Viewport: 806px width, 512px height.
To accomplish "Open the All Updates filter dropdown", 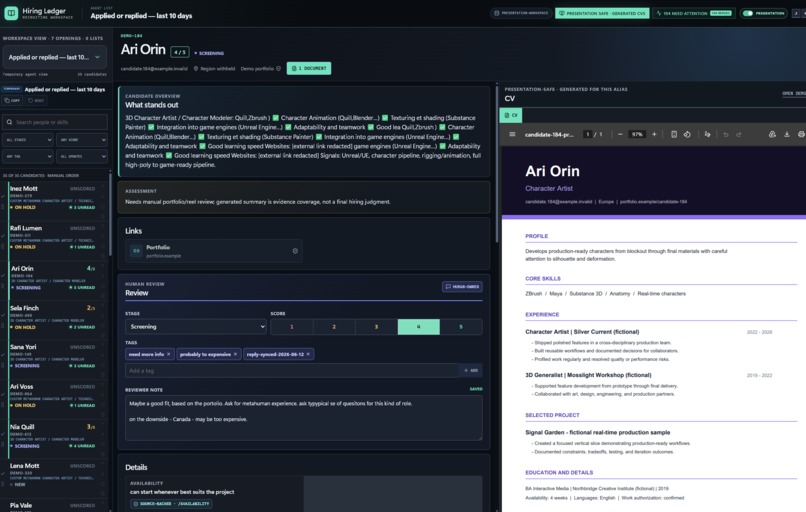I will (x=82, y=156).
